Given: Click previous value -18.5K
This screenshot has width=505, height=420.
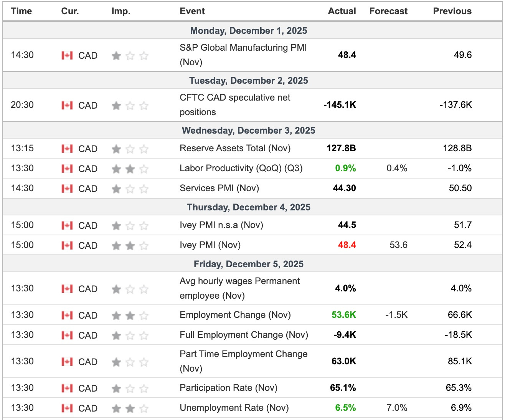Looking at the screenshot, I should tap(458, 335).
